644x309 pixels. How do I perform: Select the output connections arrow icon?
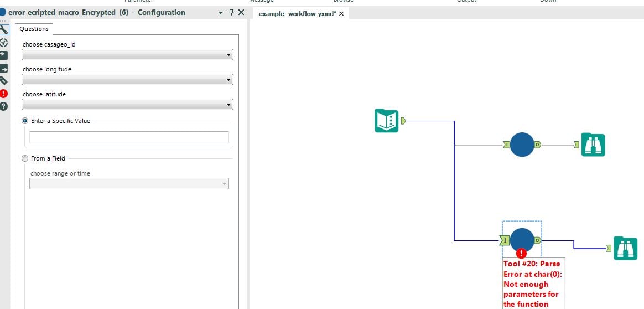tap(4, 68)
